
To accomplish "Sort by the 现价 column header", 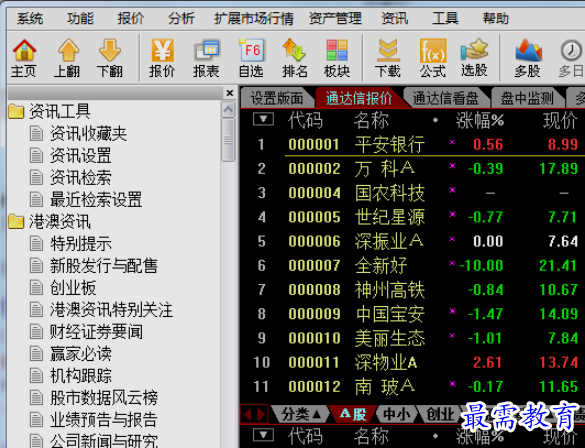I will click(561, 120).
